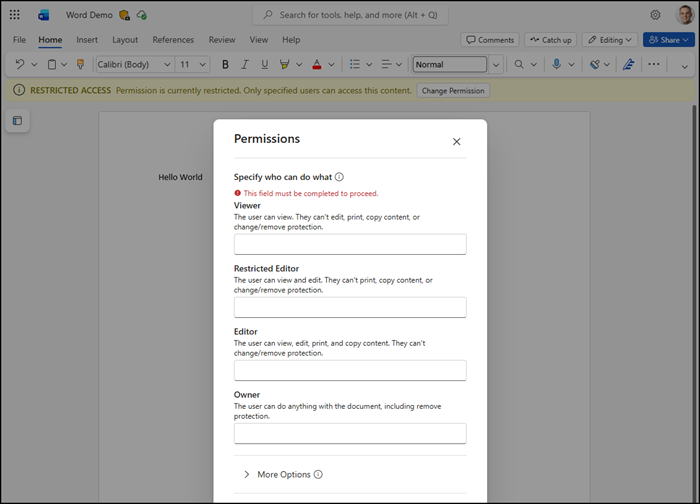Open the user profile picture
The image size is (700, 504).
pos(684,15)
